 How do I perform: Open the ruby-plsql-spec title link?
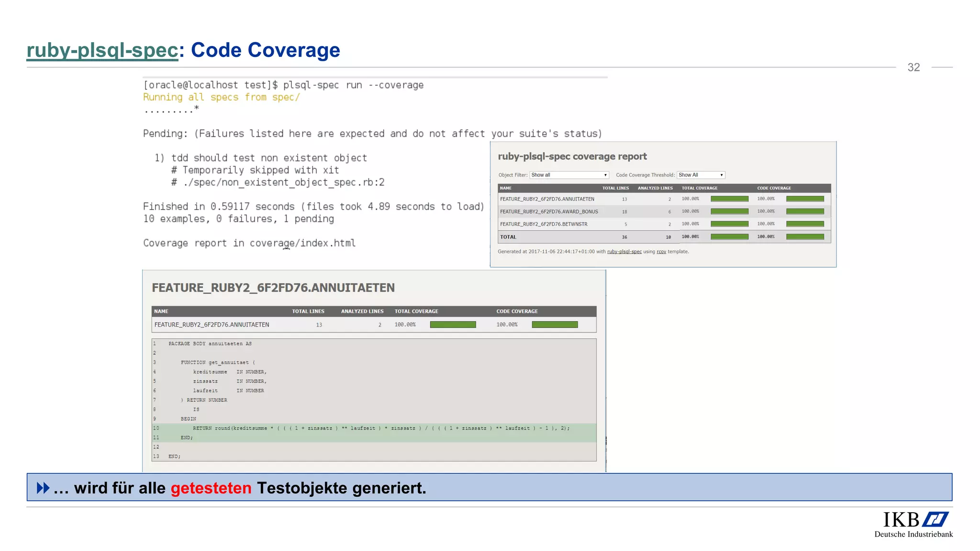point(102,50)
